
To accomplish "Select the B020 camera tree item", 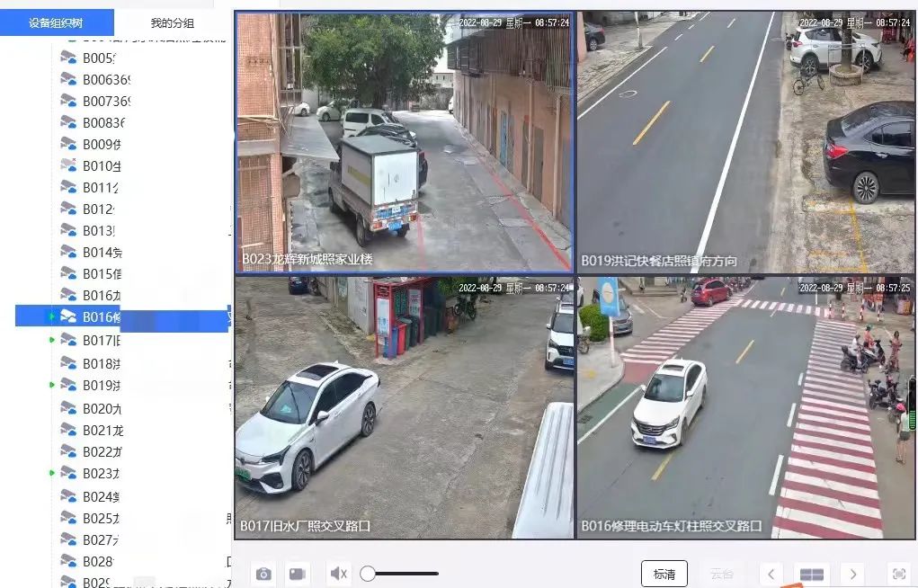I will coord(101,407).
